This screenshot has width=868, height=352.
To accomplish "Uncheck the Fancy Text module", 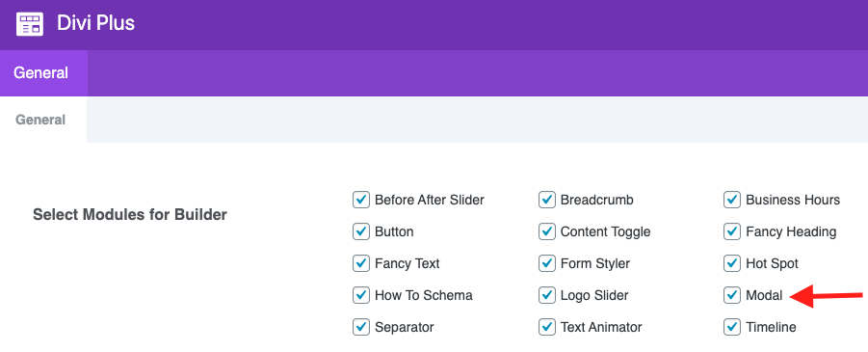I will (361, 263).
